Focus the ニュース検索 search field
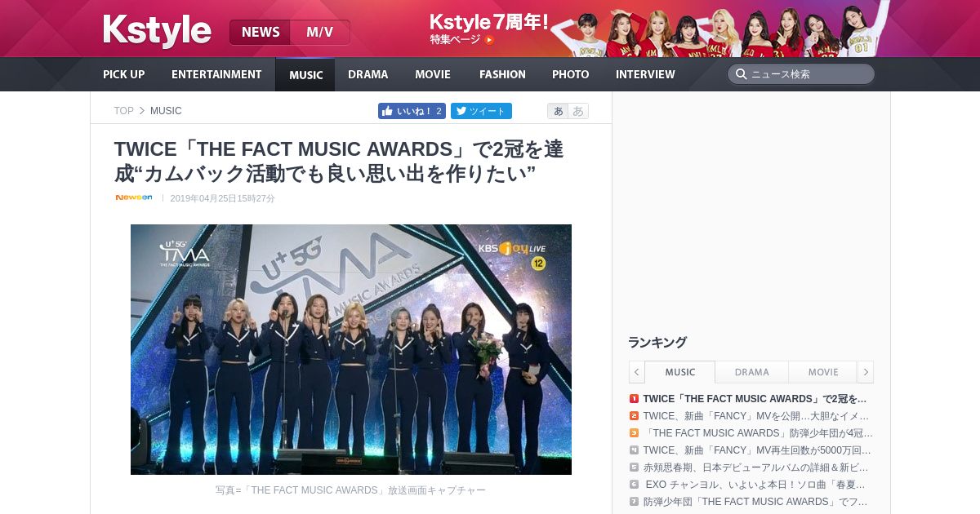Image resolution: width=980 pixels, height=514 pixels. pos(800,74)
